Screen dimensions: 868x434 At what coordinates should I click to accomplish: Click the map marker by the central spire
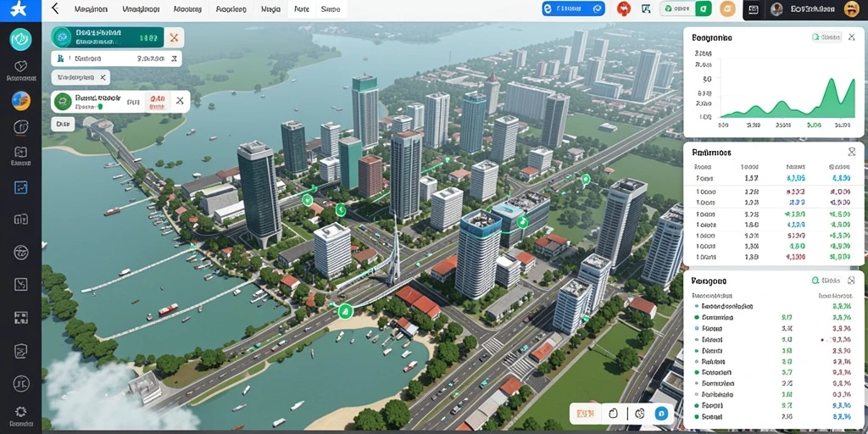341,210
